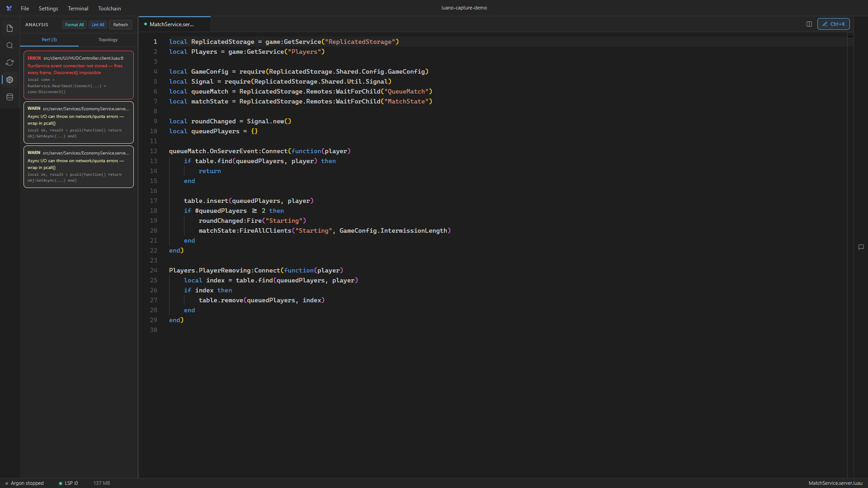The width and height of the screenshot is (868, 488).
Task: Open the File menu
Action: (x=25, y=8)
